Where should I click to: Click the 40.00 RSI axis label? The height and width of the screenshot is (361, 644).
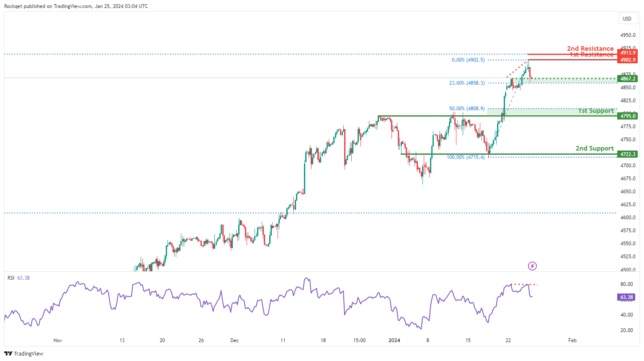click(x=627, y=315)
